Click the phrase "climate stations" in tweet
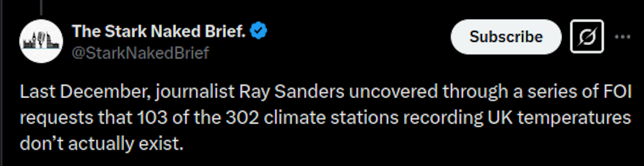644x166 pixels. point(331,118)
